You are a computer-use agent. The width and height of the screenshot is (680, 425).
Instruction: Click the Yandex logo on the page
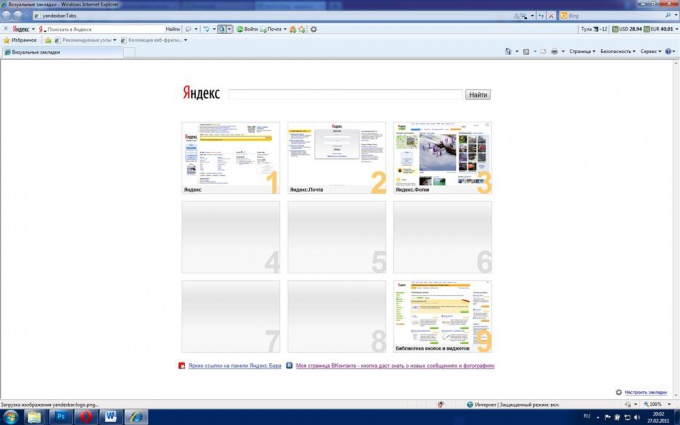(201, 93)
